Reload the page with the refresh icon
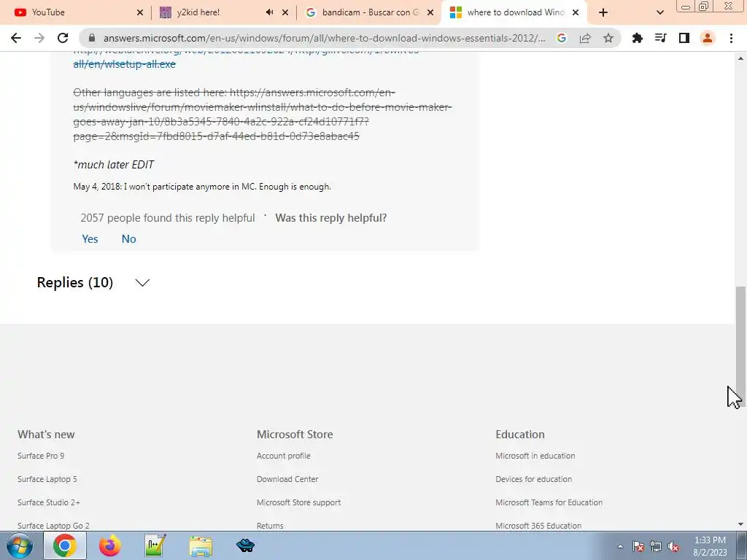747x560 pixels. pyautogui.click(x=63, y=38)
